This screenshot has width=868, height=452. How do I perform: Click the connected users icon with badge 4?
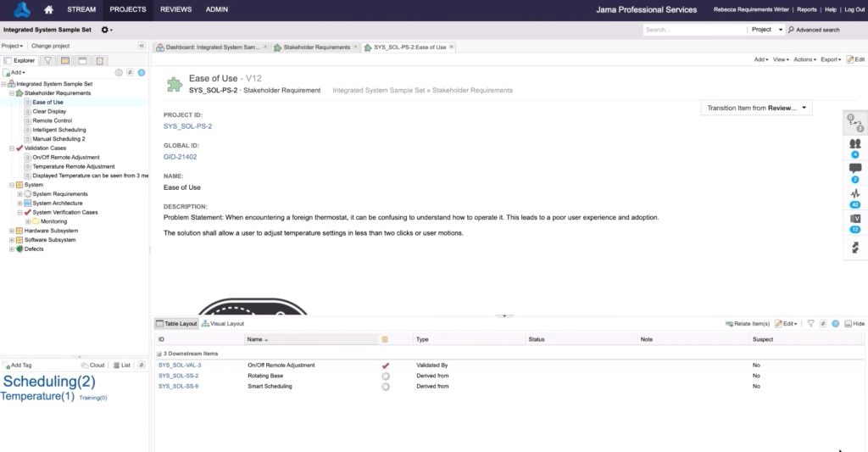click(x=855, y=145)
